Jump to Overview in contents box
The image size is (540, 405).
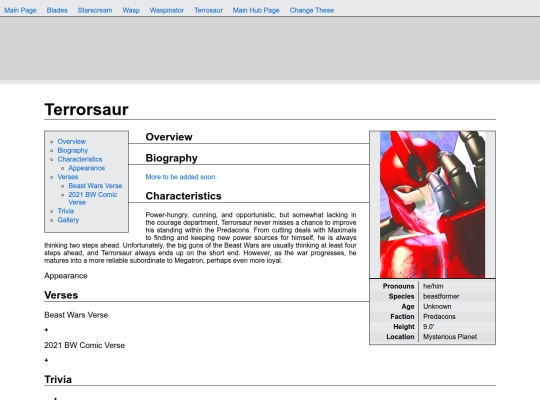coord(72,142)
